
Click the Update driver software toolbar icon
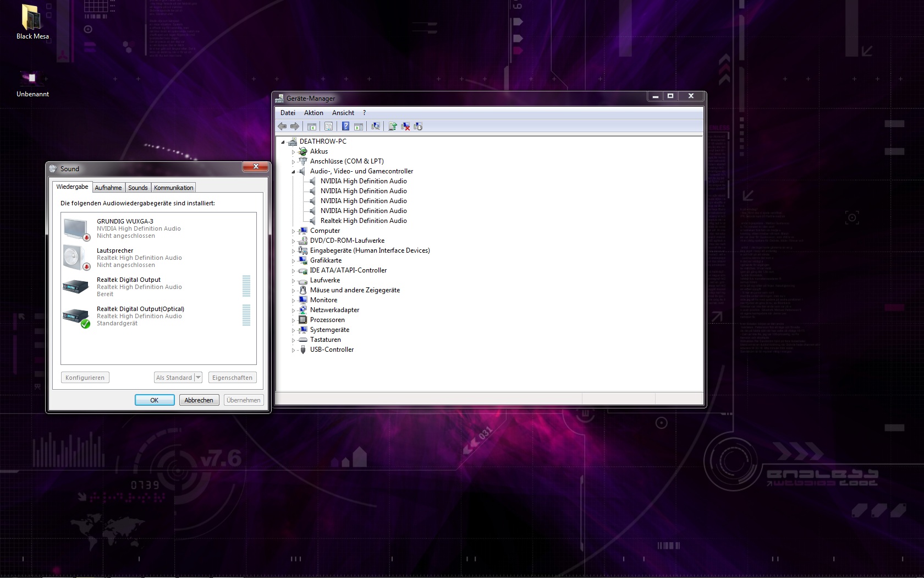tap(393, 127)
